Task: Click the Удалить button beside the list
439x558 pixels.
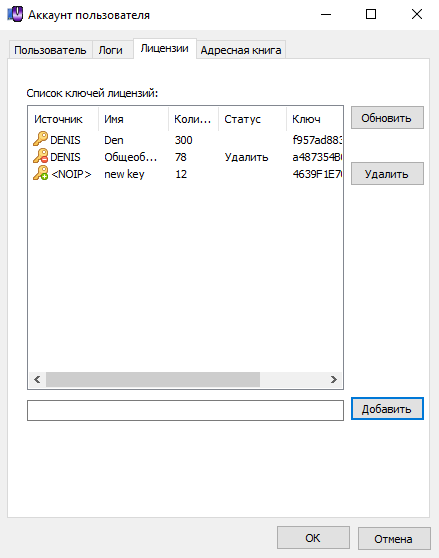Action: [x=387, y=174]
